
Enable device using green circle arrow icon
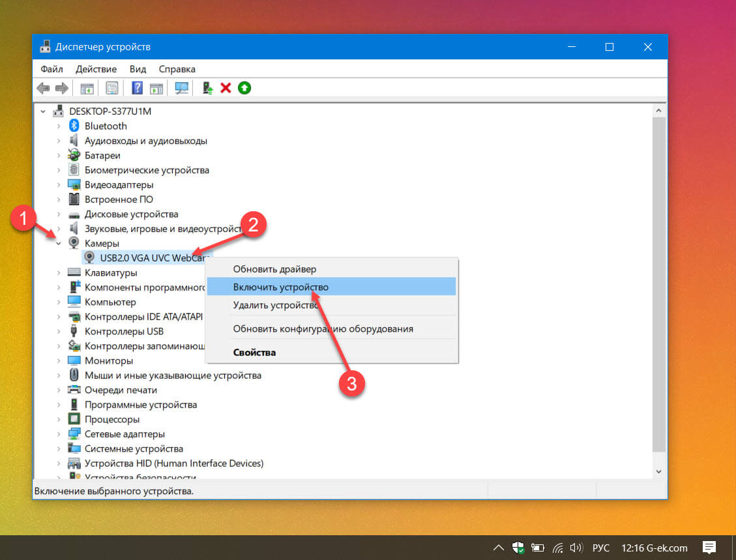pyautogui.click(x=244, y=88)
